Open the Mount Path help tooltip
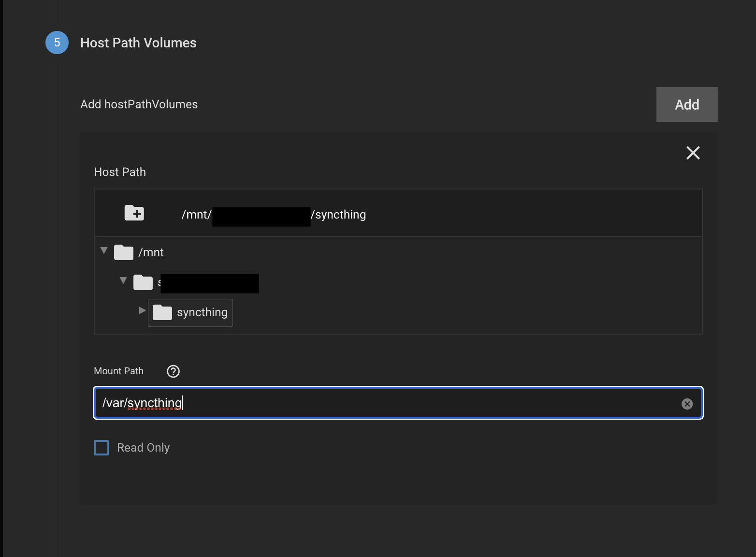756x557 pixels. 173,371
